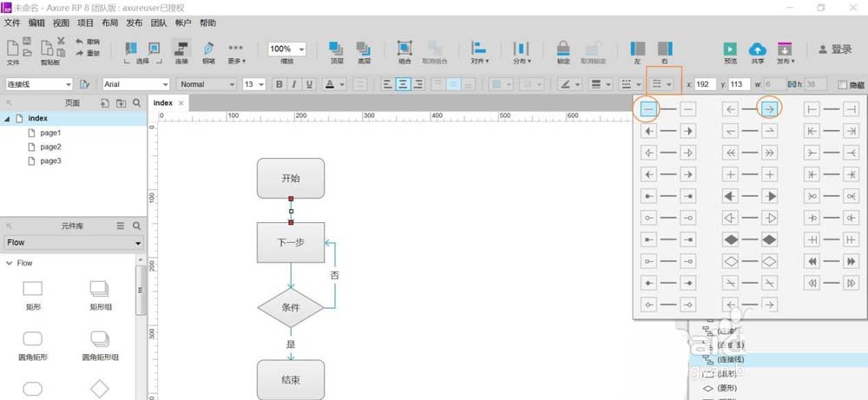The image size is (868, 400).
Task: Add a new page in the 页面 panel
Action: click(105, 103)
